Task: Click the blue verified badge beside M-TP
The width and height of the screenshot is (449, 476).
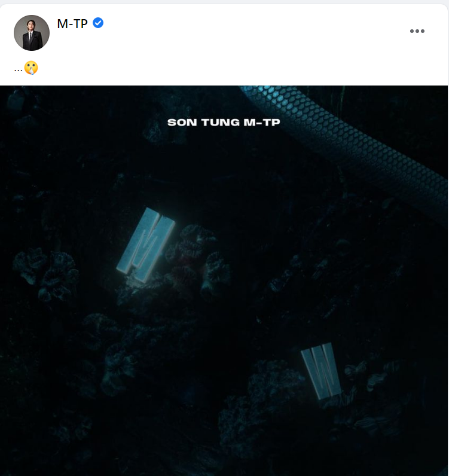Action: point(98,23)
